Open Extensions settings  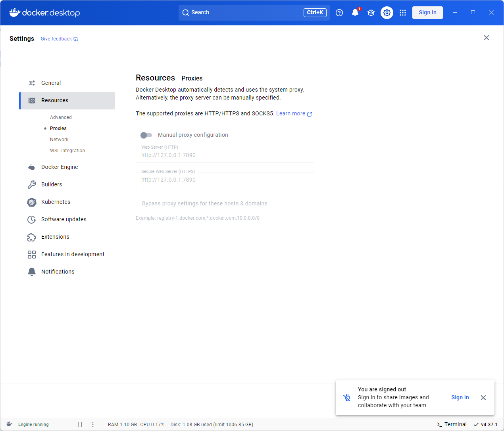click(x=67, y=237)
